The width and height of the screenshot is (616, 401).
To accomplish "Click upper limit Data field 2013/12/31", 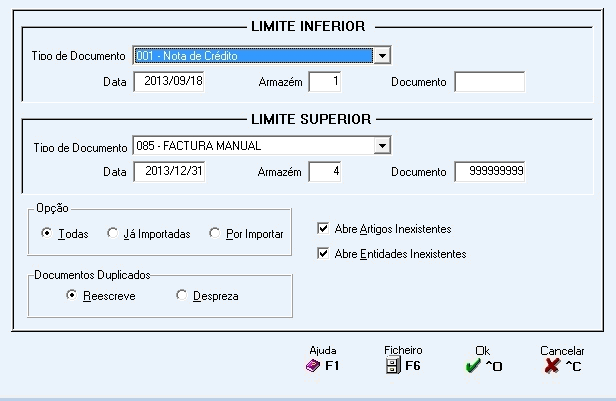I will pyautogui.click(x=169, y=172).
